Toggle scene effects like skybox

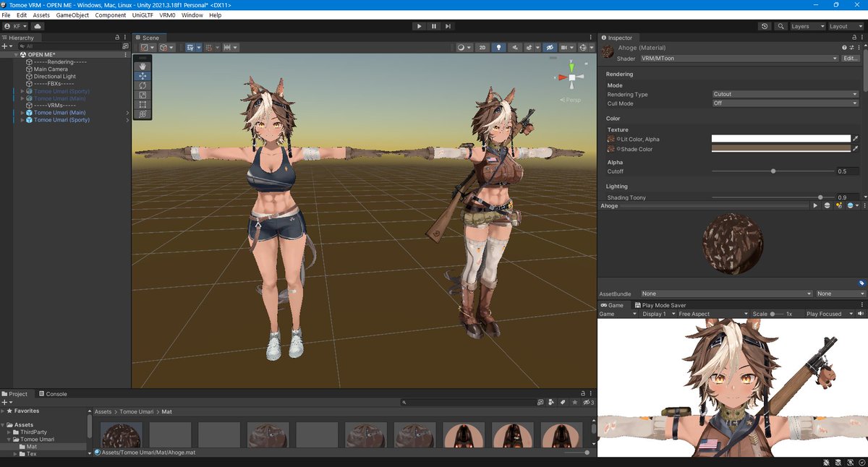point(530,48)
